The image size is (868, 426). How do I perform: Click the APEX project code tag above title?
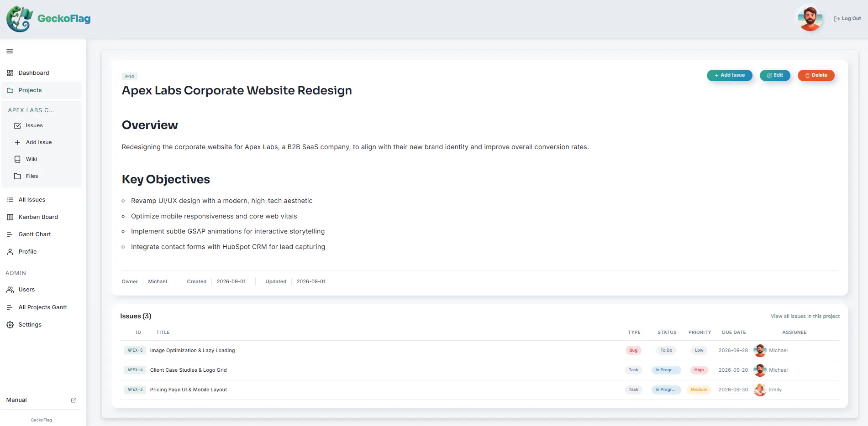[130, 76]
